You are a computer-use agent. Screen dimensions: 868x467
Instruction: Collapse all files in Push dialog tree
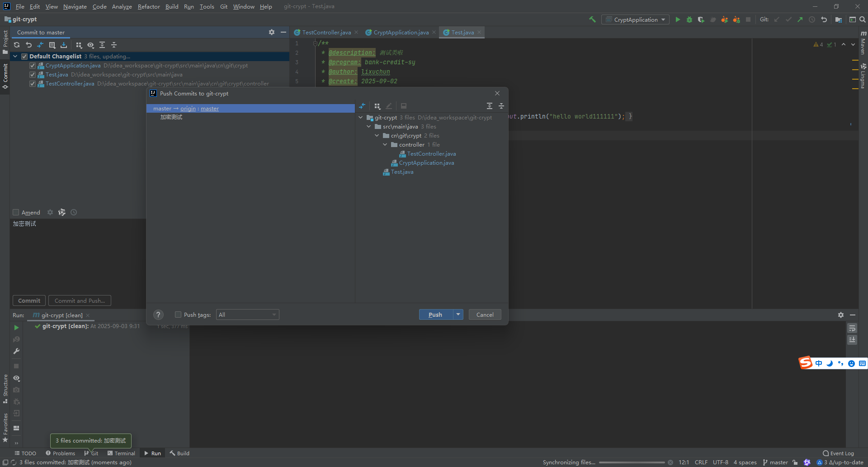point(501,106)
